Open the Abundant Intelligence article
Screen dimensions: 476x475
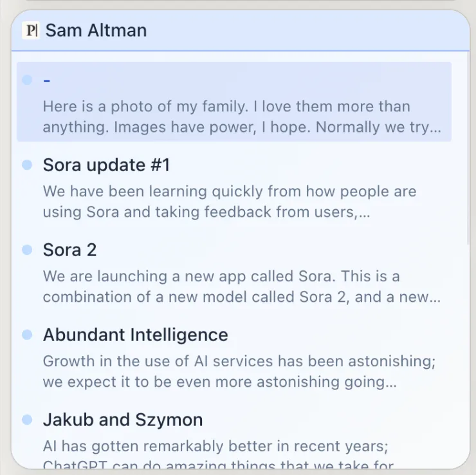[135, 335]
